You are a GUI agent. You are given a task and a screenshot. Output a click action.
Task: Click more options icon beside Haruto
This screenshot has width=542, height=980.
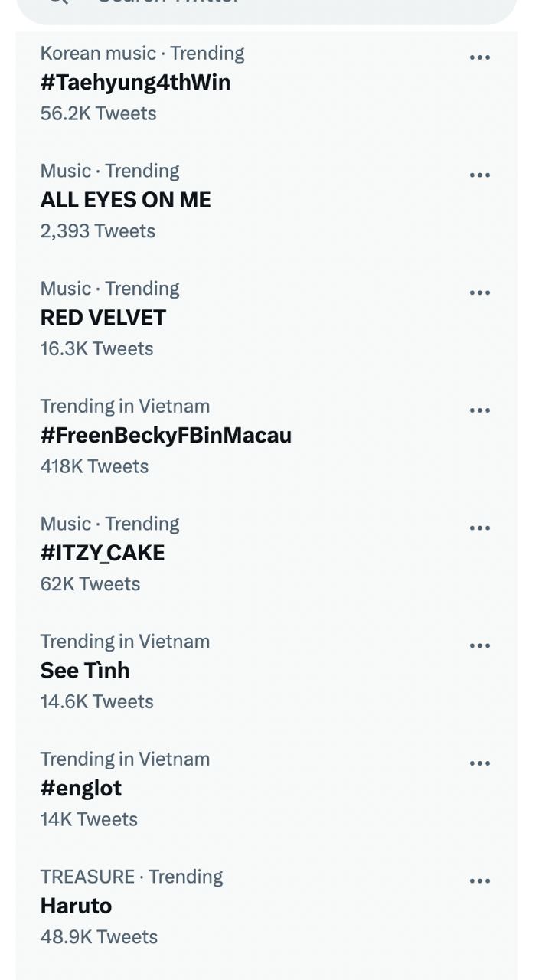[x=480, y=881]
